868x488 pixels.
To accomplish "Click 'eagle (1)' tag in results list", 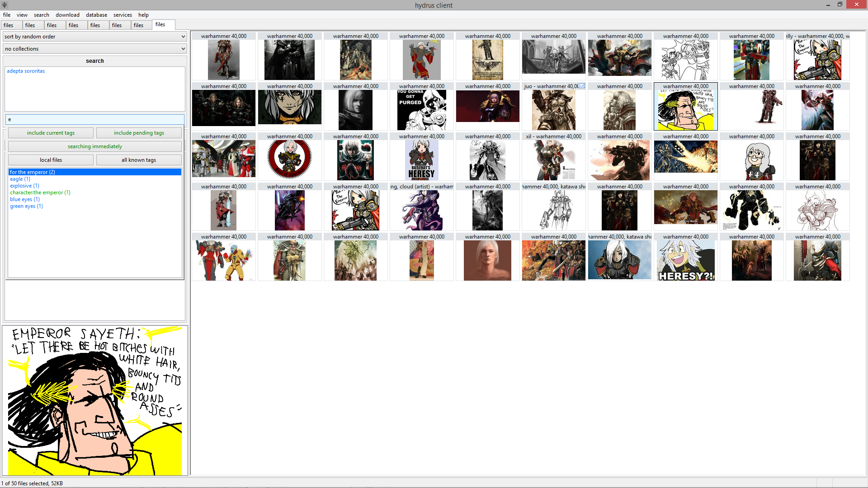I will 20,179.
